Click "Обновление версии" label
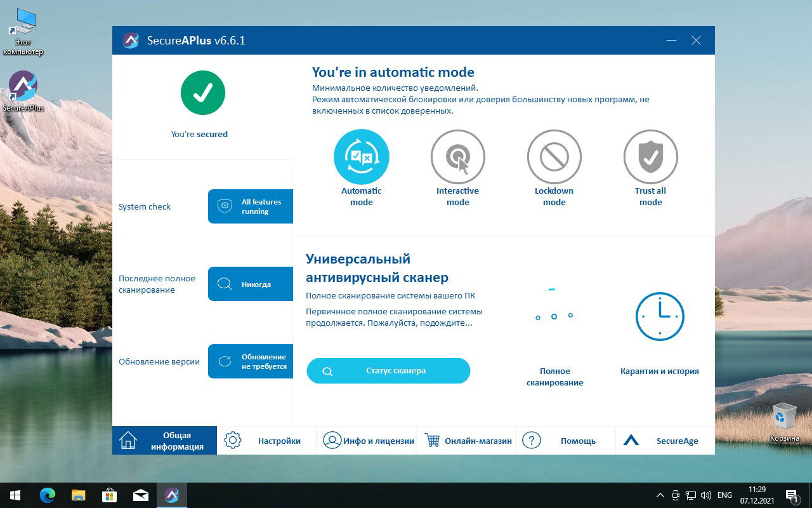This screenshot has height=508, width=812. [x=159, y=362]
